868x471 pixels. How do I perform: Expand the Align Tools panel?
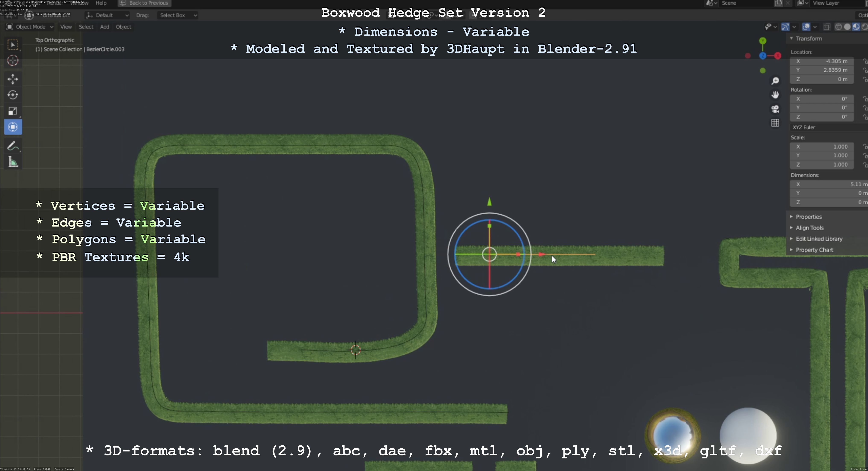[x=809, y=228]
